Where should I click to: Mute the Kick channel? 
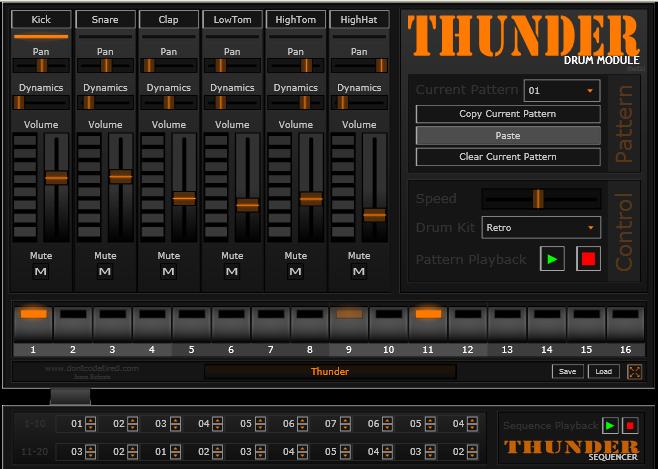(x=41, y=271)
